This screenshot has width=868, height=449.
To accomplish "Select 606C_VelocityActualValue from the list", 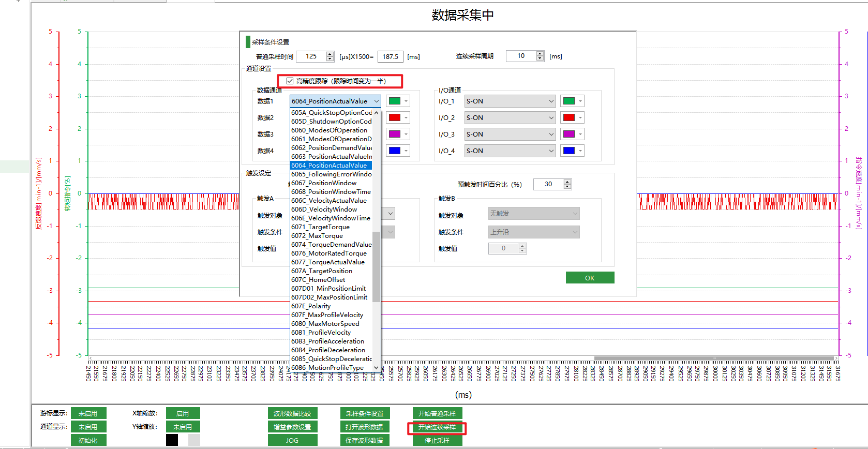I will [329, 201].
